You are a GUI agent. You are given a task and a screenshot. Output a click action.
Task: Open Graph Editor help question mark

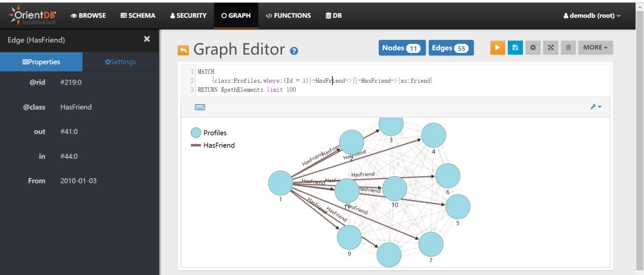[x=294, y=52]
